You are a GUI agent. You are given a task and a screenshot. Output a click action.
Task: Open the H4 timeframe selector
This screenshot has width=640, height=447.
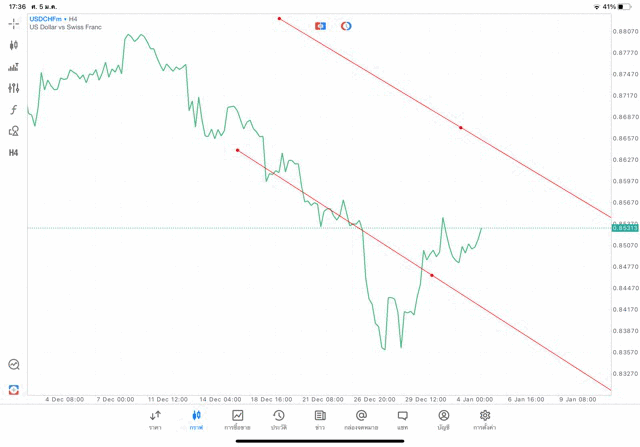tap(14, 153)
